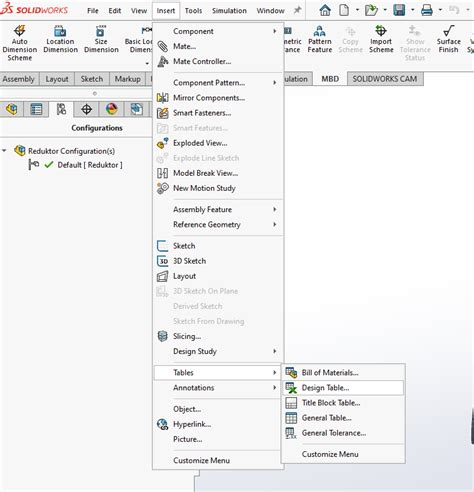Open Save dropdown arrow

tap(413, 10)
